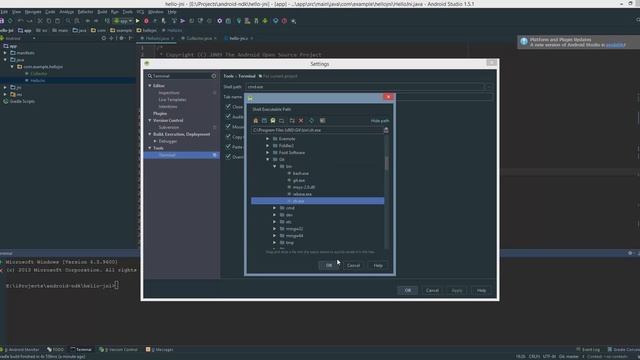Click the Make Project icon left of app selector
This screenshot has width=640, height=360.
[x=107, y=21]
